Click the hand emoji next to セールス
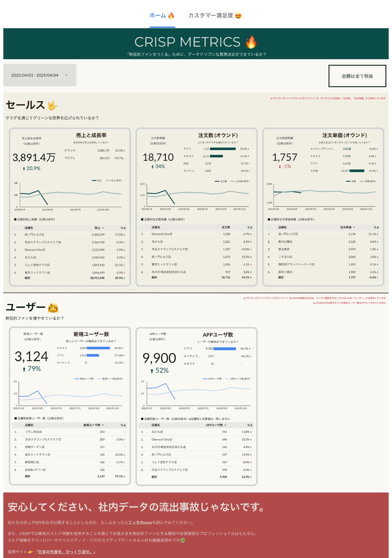 [52, 105]
